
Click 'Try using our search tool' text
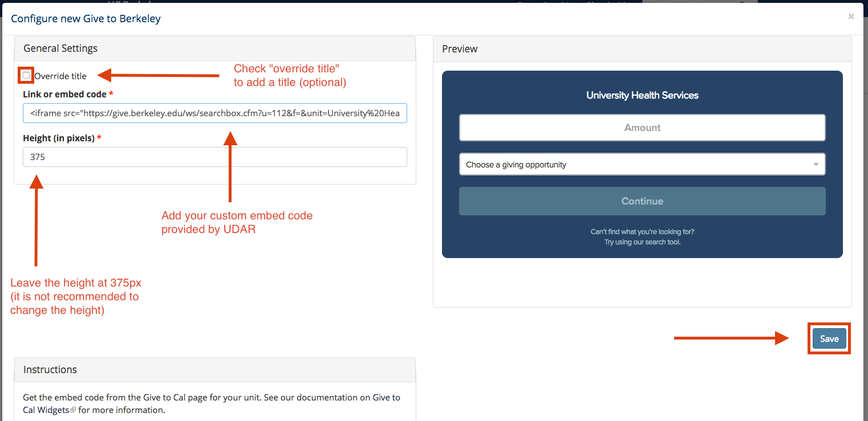(x=642, y=242)
